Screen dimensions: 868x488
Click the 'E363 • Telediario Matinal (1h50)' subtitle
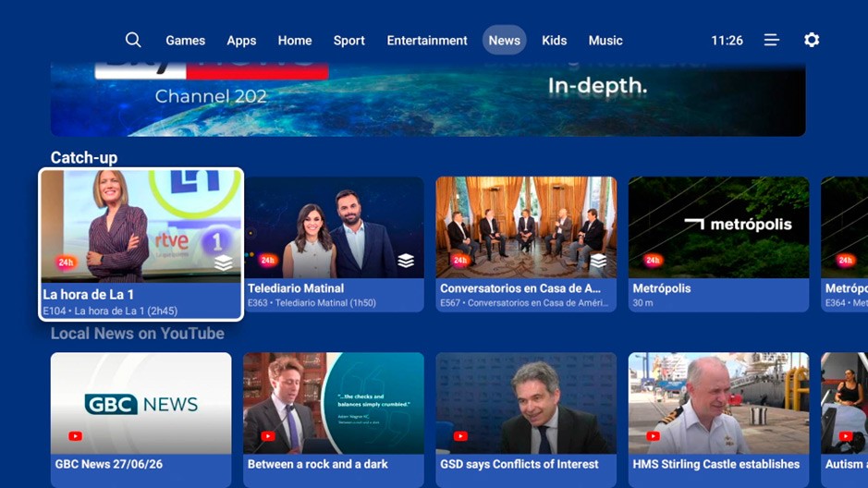click(x=312, y=302)
